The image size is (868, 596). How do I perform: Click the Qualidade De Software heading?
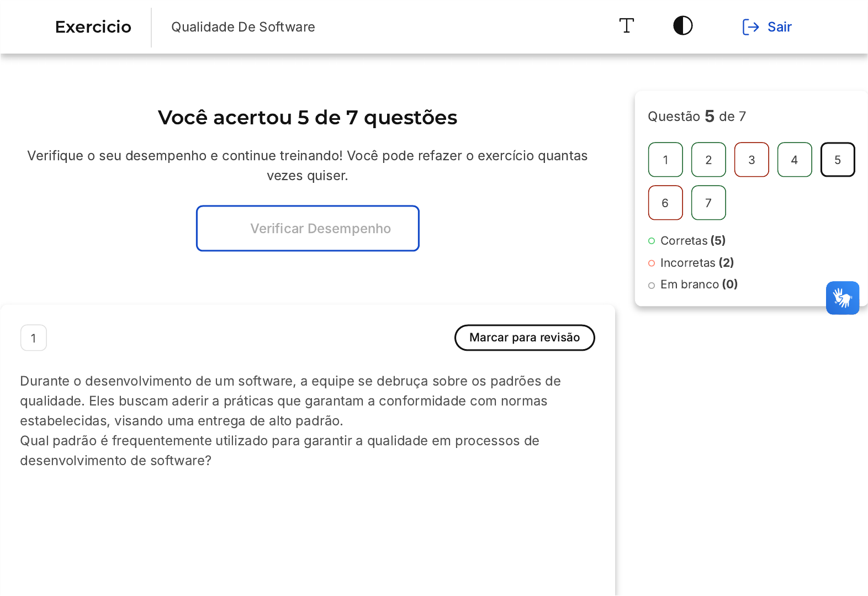(243, 27)
